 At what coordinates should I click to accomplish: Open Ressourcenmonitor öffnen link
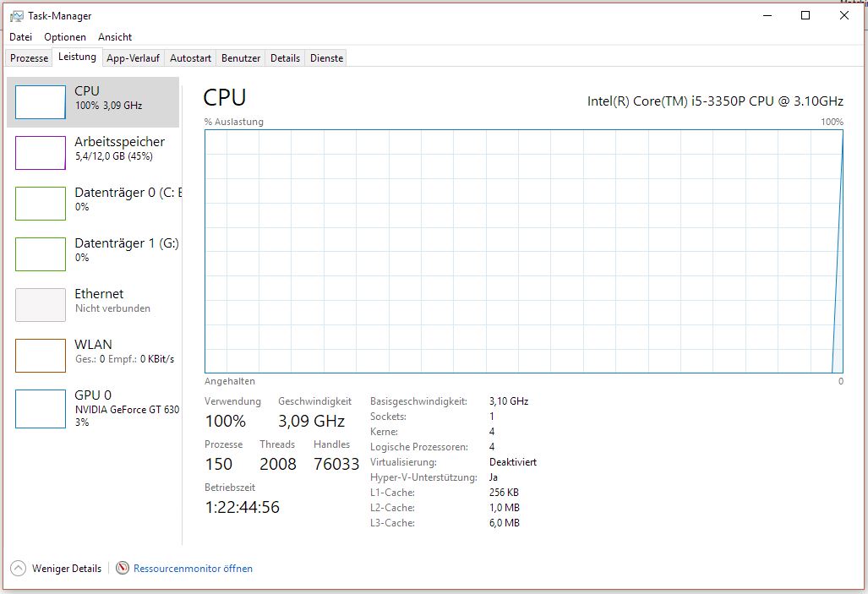click(193, 568)
